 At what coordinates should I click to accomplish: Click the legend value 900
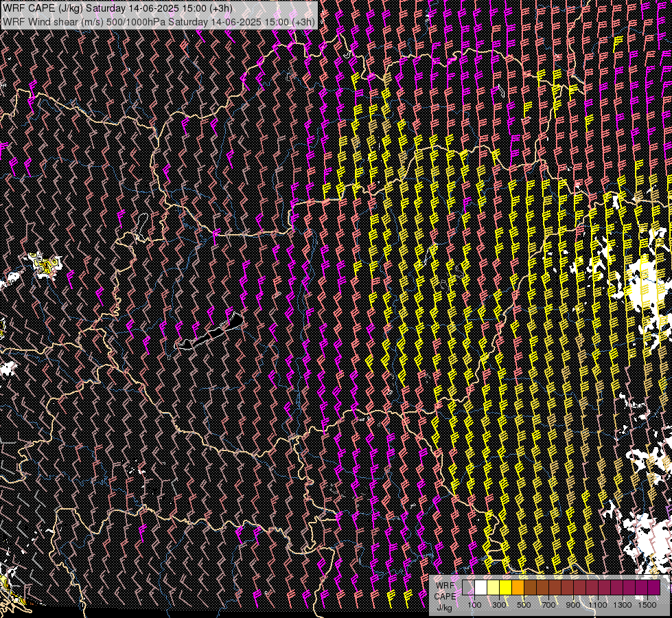click(x=573, y=605)
